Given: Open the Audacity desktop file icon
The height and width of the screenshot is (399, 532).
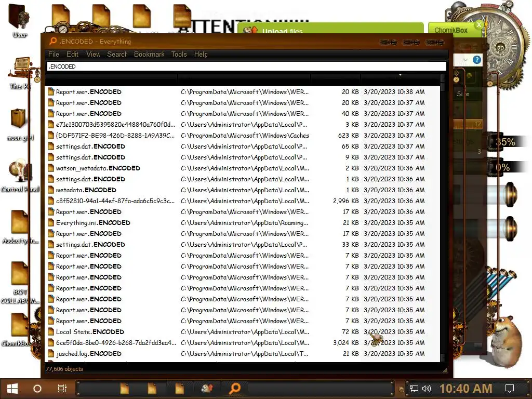Looking at the screenshot, I should (20, 227).
